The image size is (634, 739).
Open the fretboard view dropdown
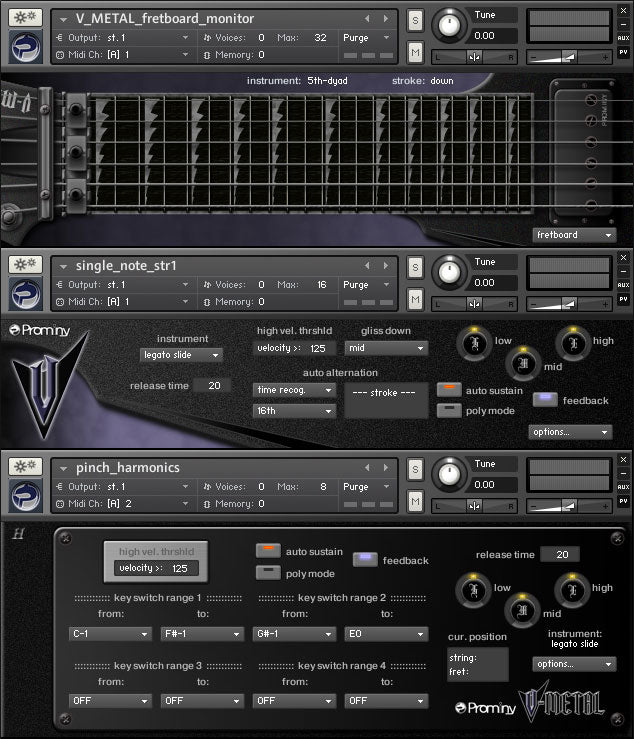click(x=574, y=235)
